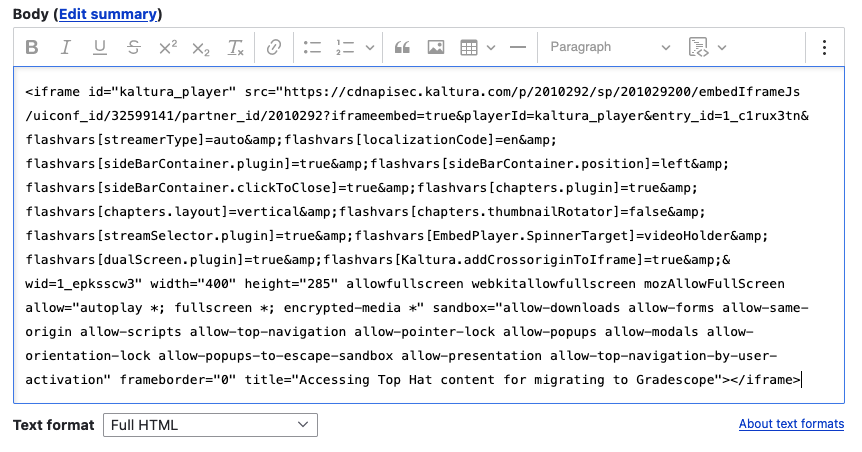Open the Text format Full HTML dropdown

click(210, 425)
